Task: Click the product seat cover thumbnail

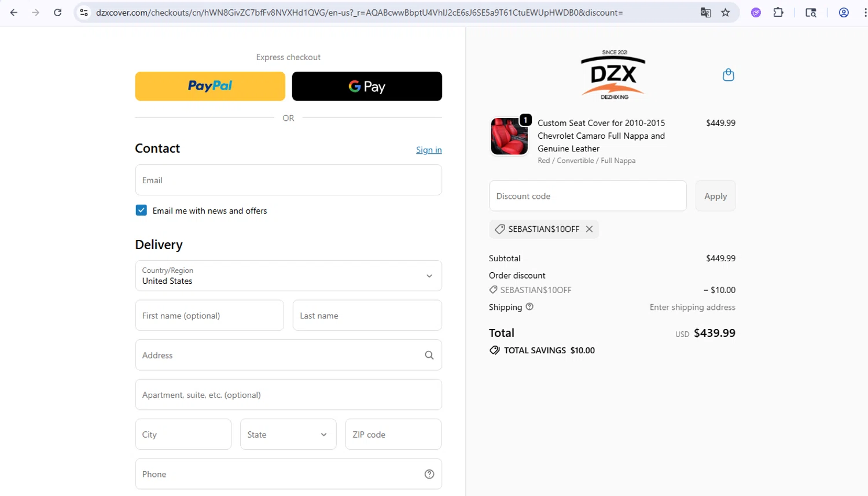Action: pyautogui.click(x=509, y=136)
